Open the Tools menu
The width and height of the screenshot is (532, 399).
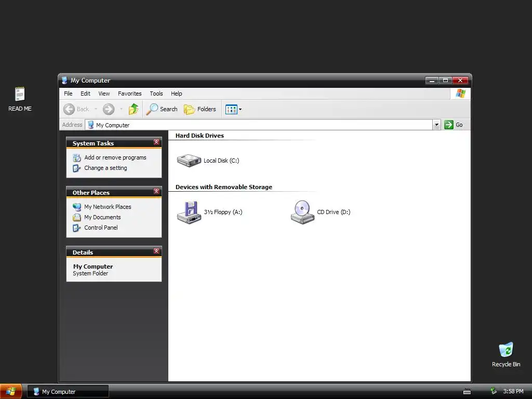coord(156,94)
